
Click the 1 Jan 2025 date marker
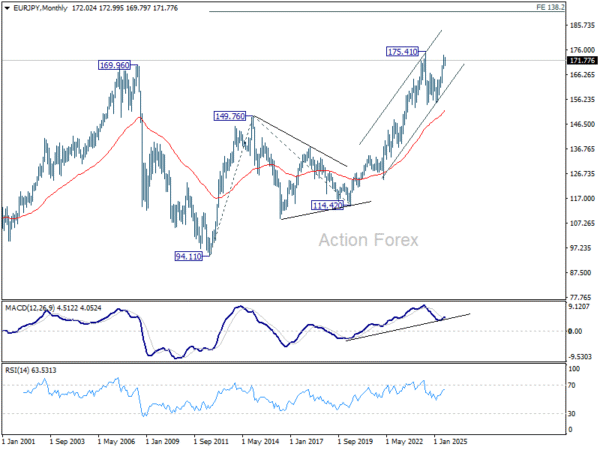(450, 442)
